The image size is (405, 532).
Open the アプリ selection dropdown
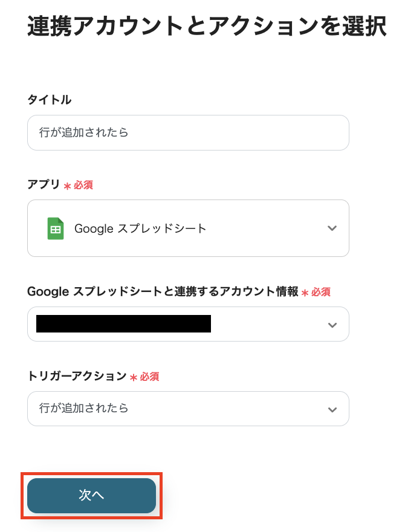189,228
